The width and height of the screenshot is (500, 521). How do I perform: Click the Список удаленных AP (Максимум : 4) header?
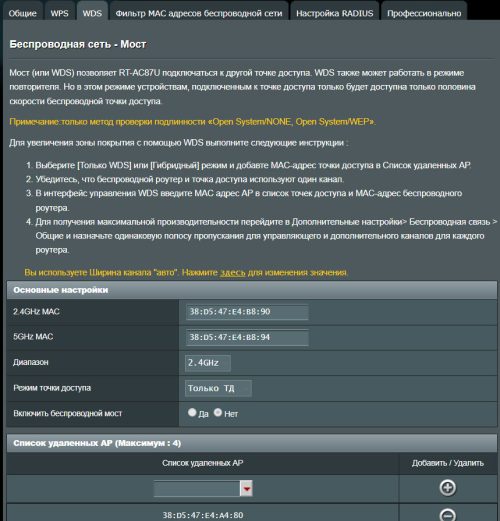(x=252, y=443)
